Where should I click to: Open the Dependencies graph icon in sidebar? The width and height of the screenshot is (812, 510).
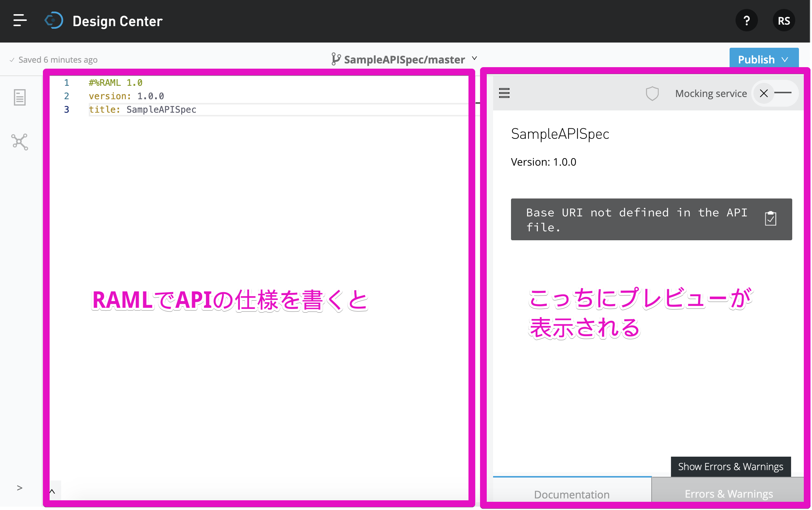click(x=19, y=142)
